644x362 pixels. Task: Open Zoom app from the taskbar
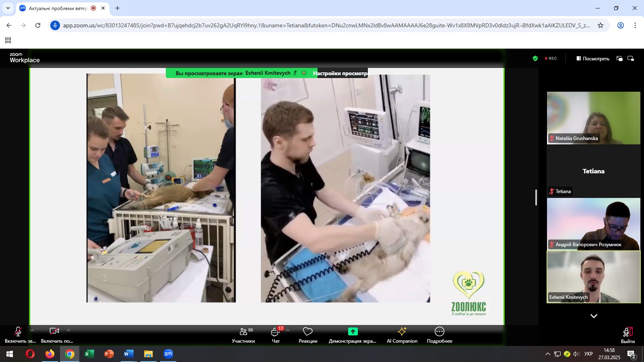click(x=168, y=354)
